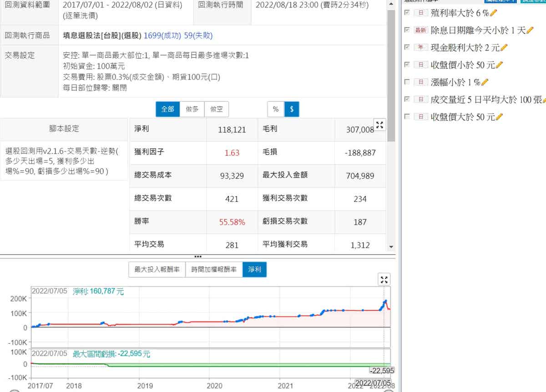
Task: Edit the 現金股利大於 2 元 condition
Action: pos(504,47)
